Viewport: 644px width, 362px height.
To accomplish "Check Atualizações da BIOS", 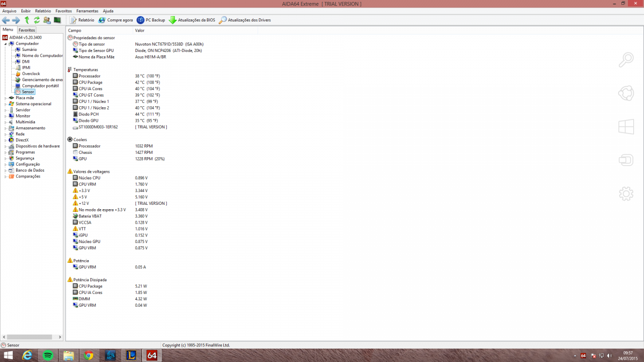I will [x=192, y=20].
